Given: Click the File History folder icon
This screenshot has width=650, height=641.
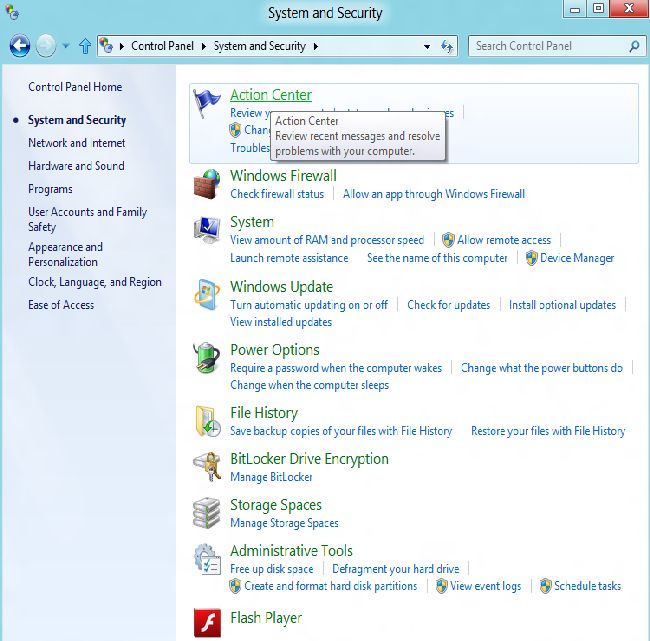Looking at the screenshot, I should point(207,421).
